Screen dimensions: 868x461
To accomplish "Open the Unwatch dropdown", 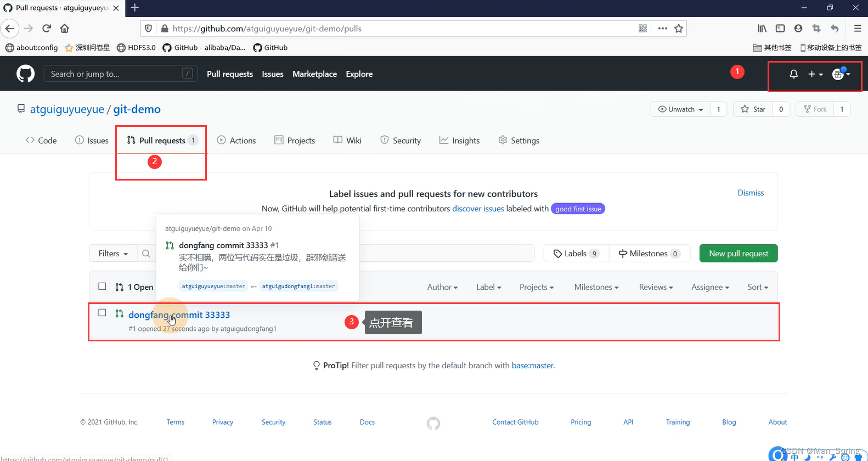I will coord(680,109).
